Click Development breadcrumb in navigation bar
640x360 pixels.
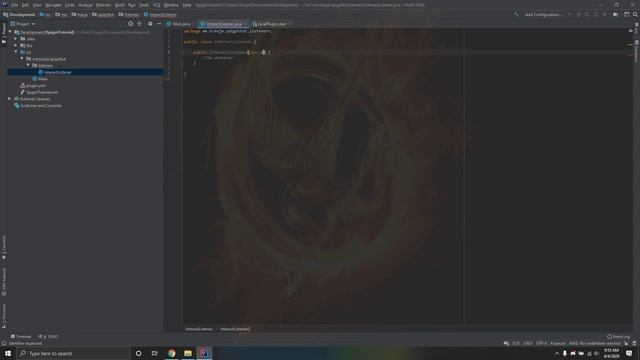click(19, 15)
